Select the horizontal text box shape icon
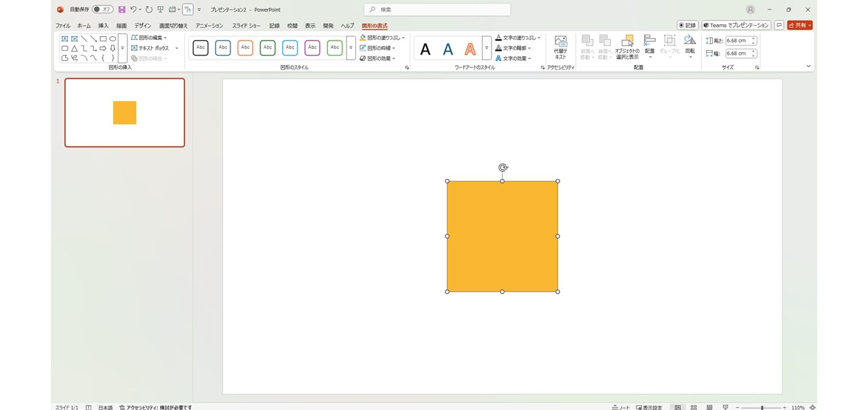 (x=65, y=39)
